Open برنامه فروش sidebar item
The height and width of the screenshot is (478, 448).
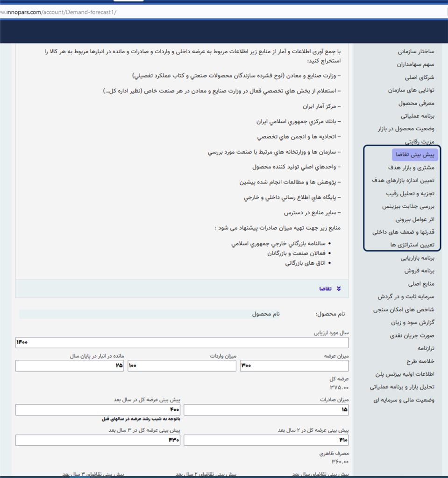tap(420, 271)
